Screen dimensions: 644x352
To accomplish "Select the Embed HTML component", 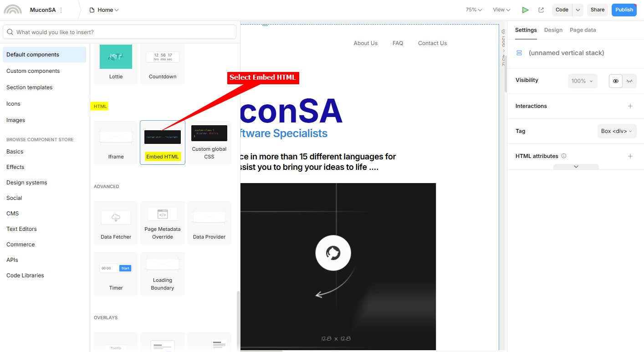I will pyautogui.click(x=163, y=142).
